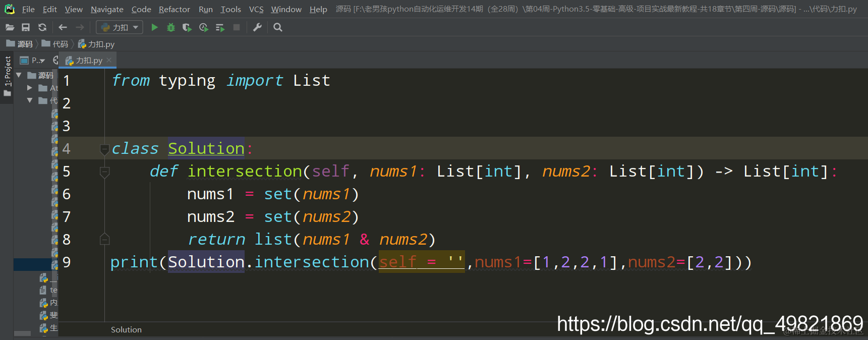Open the Project view selector dropdown
Screen dimensions: 868x340
pos(33,61)
